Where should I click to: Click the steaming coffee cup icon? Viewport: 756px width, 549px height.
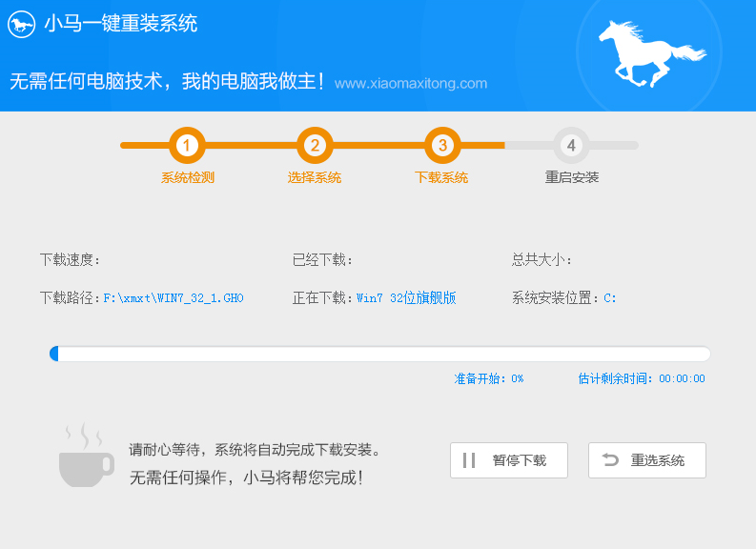pos(85,457)
